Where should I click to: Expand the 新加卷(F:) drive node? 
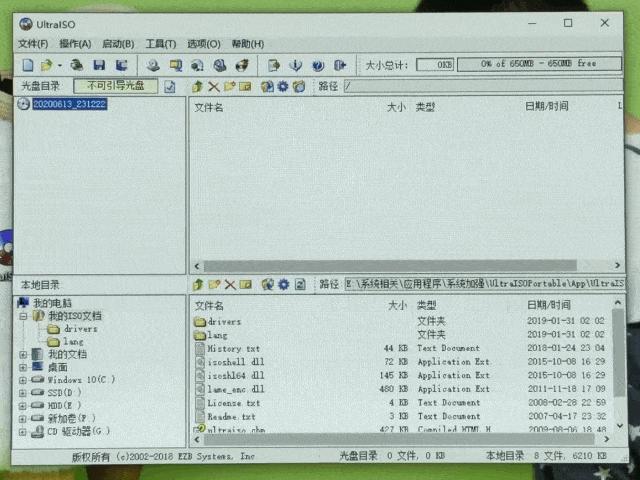[x=23, y=418]
